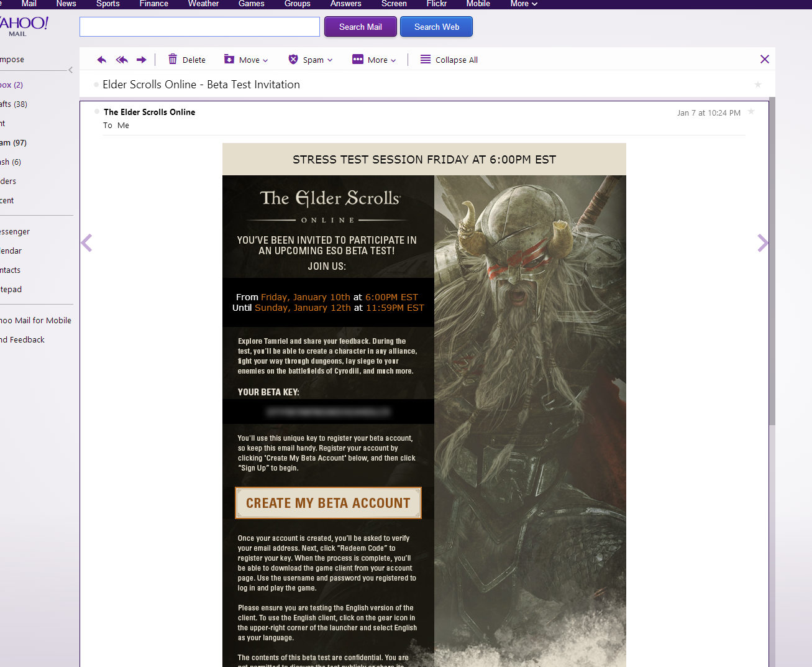This screenshot has height=667, width=812.
Task: Click the Reply All double-arrow icon
Action: coord(122,60)
